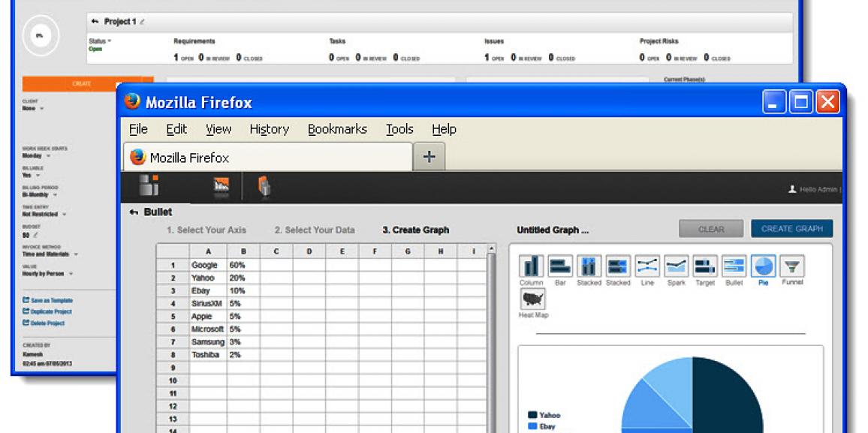Click Hello Admin user icon

coord(792,189)
